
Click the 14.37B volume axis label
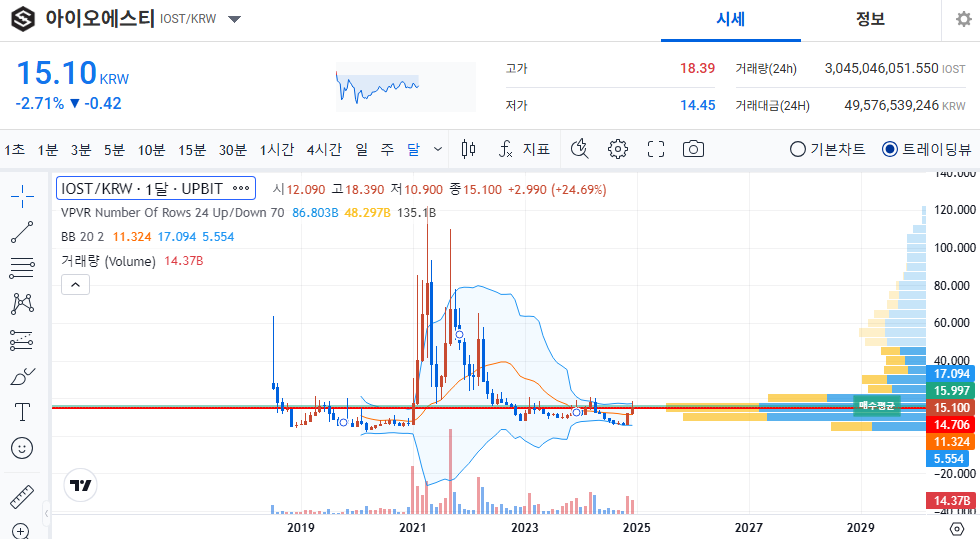pos(951,500)
